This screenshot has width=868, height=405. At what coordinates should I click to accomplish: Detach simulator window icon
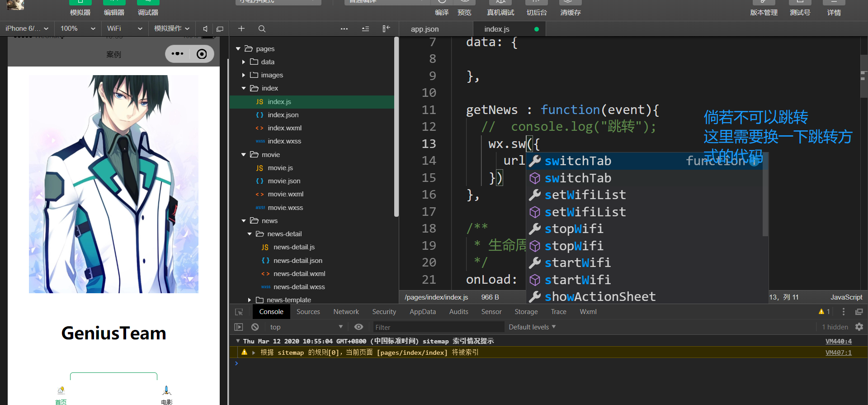pos(220,29)
